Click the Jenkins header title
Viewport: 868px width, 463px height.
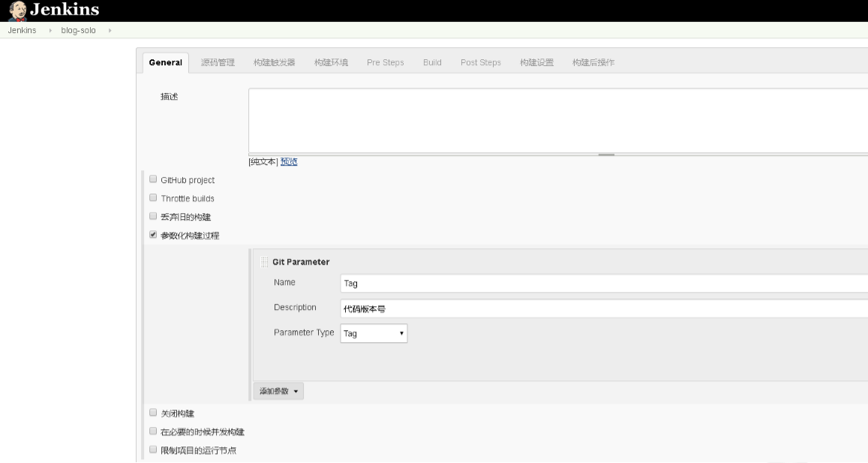(65, 10)
